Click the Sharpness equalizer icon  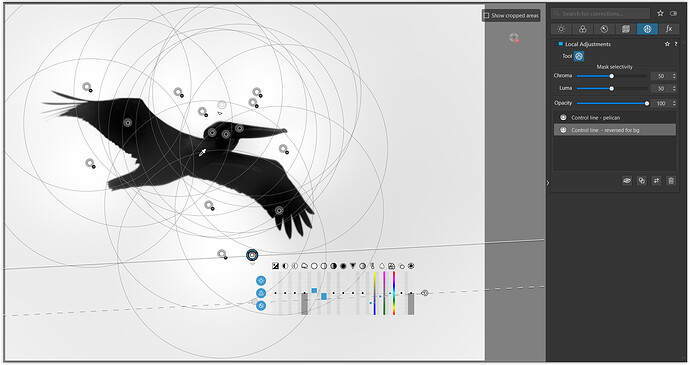coord(402,266)
